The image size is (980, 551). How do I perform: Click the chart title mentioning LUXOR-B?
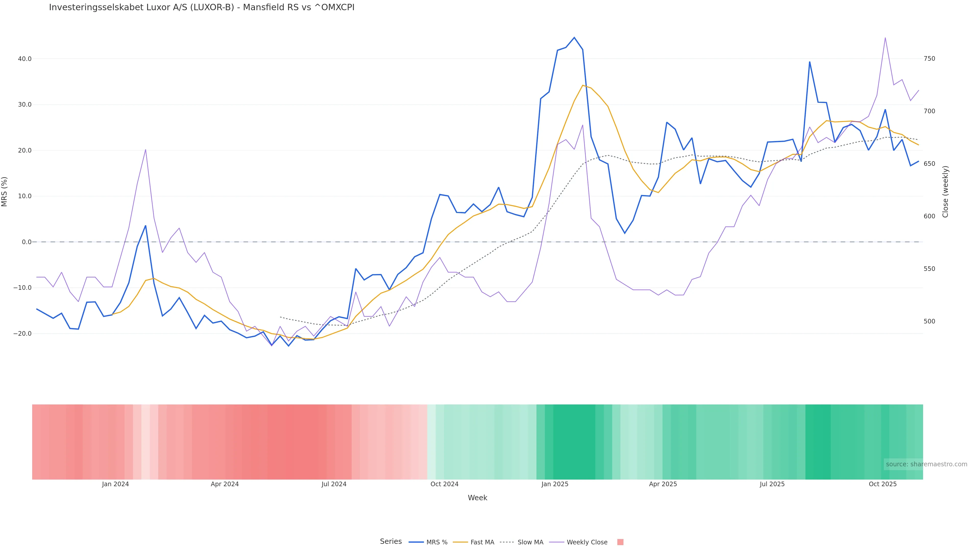pos(202,7)
